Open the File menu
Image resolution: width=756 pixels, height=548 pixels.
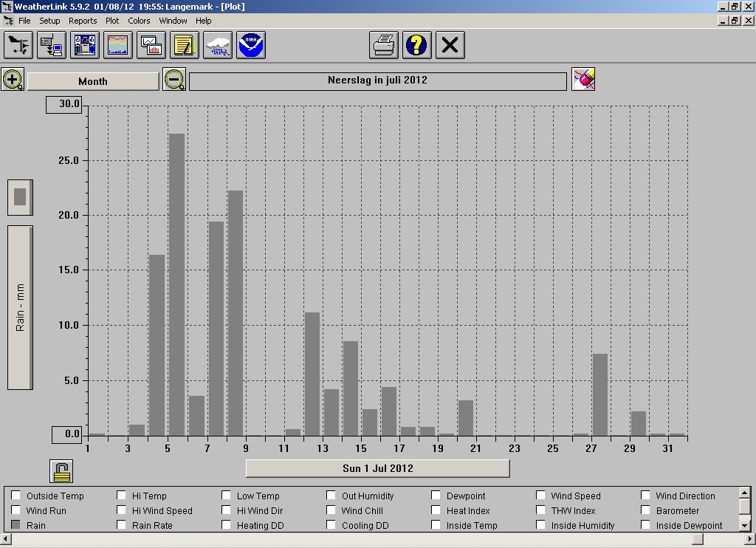pos(24,21)
